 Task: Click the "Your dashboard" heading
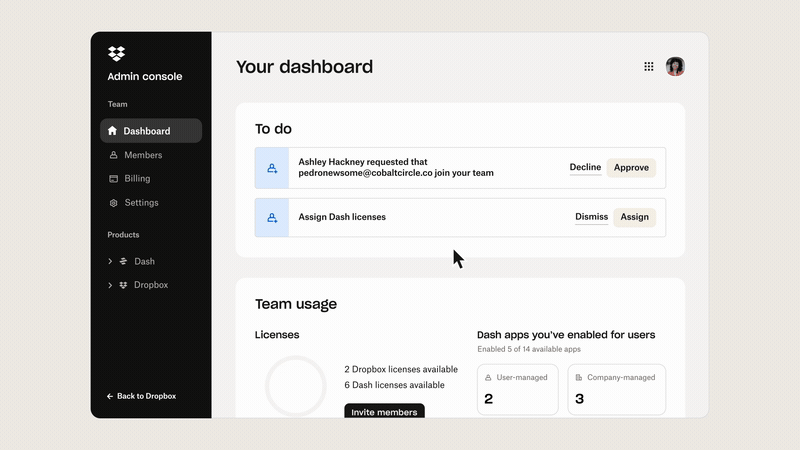click(x=305, y=67)
